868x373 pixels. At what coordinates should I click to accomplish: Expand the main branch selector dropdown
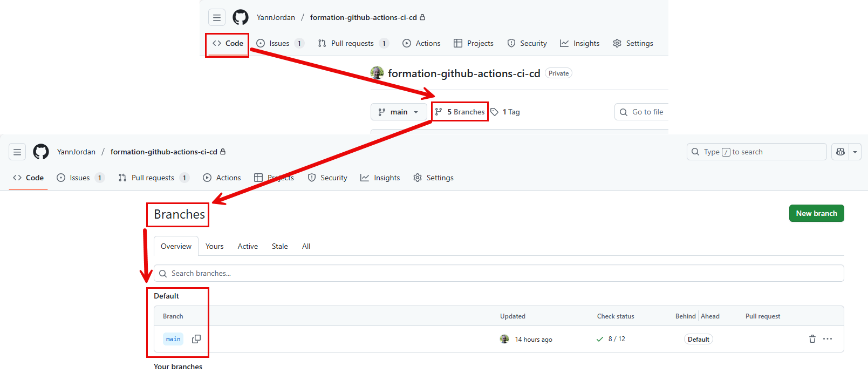coord(399,112)
